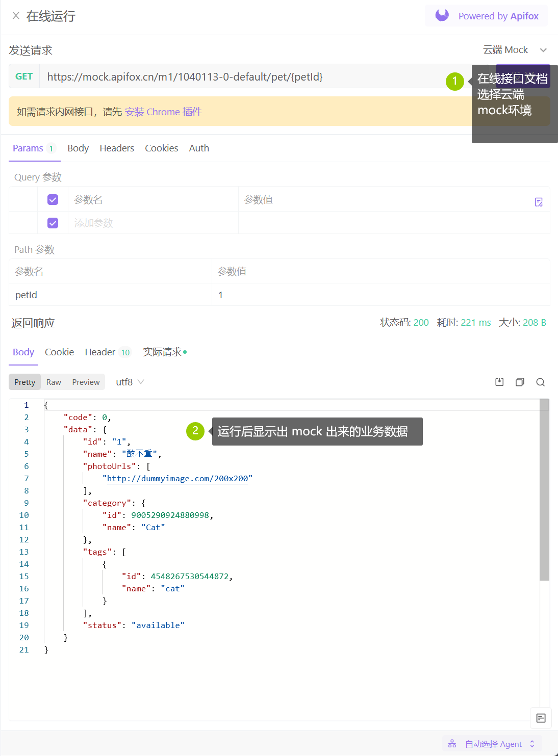Open the dummyimage URL in response
Image resolution: width=558 pixels, height=756 pixels.
[177, 479]
